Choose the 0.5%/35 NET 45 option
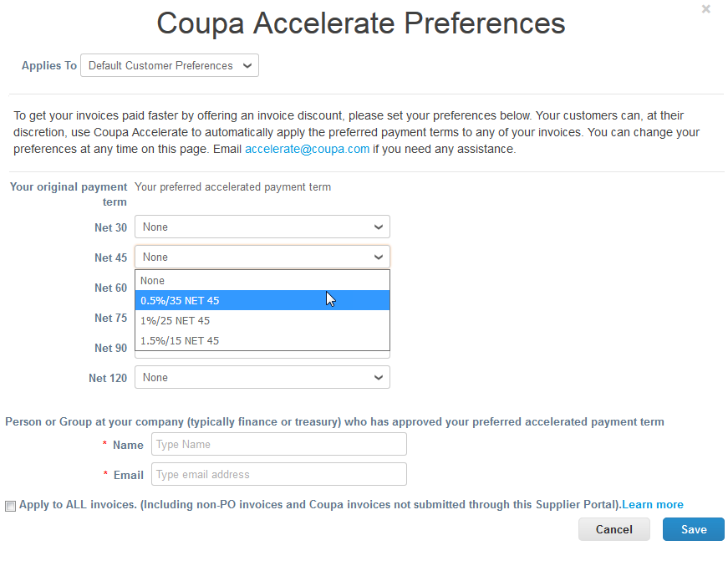This screenshot has height=566, width=728. coord(262,300)
